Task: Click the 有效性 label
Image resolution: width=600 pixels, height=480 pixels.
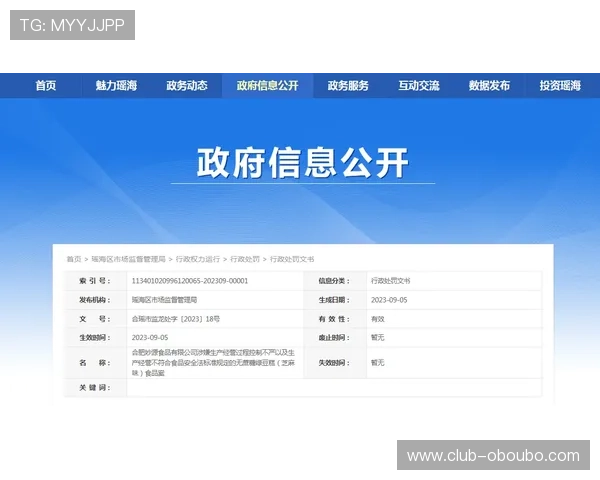Action: coord(334,319)
